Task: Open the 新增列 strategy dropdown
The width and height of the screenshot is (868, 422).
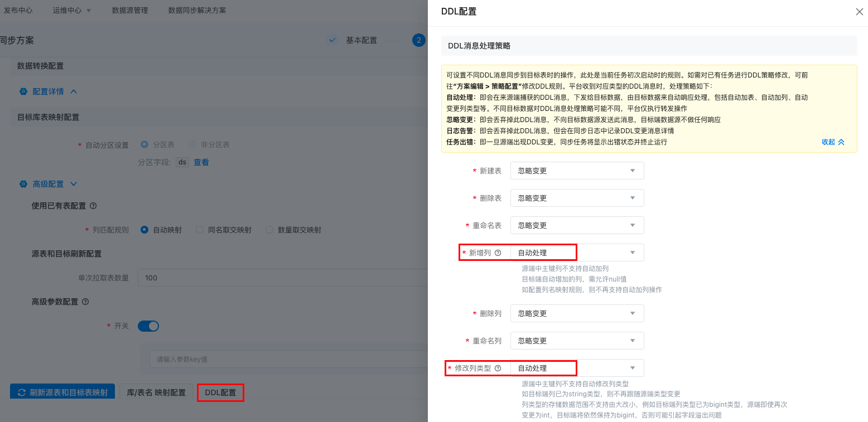Action: [577, 253]
